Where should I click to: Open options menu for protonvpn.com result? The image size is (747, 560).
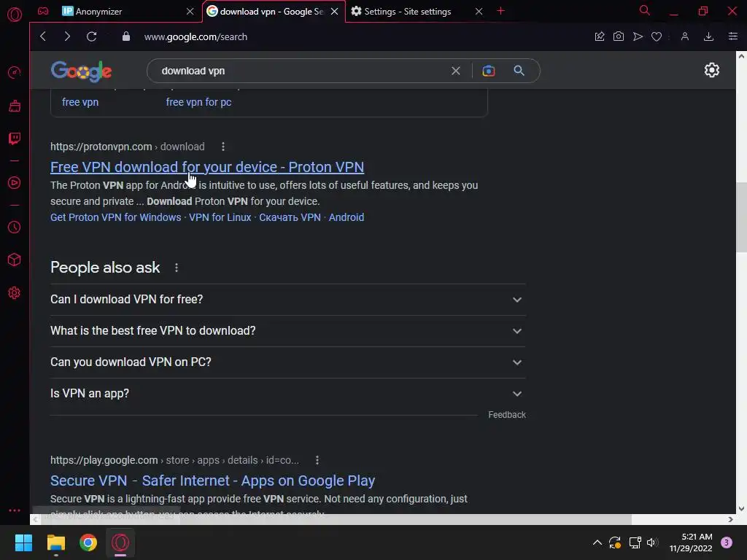pos(223,147)
